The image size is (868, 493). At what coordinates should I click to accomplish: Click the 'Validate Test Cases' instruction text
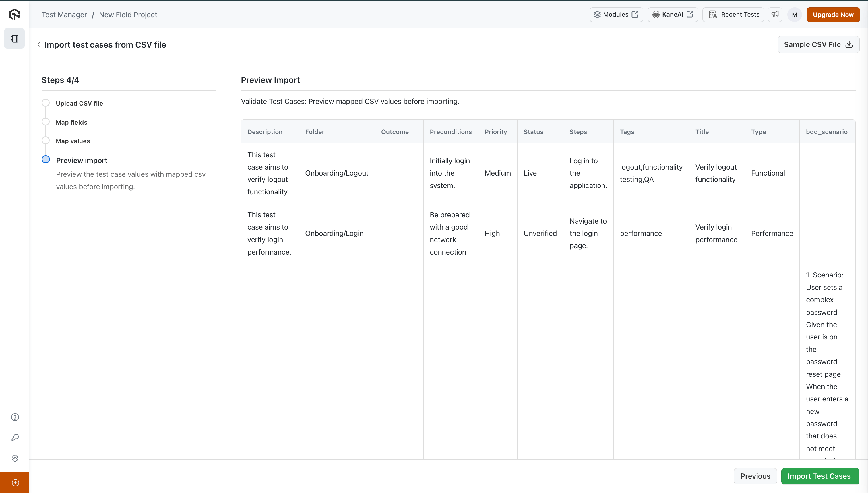[x=350, y=101]
